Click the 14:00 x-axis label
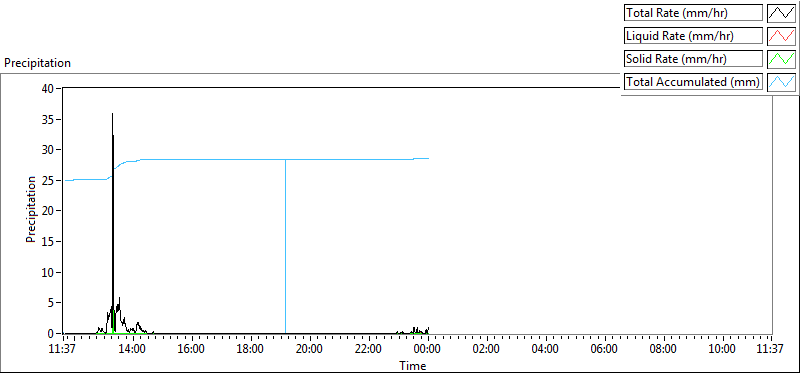This screenshot has height=373, width=800. (133, 349)
